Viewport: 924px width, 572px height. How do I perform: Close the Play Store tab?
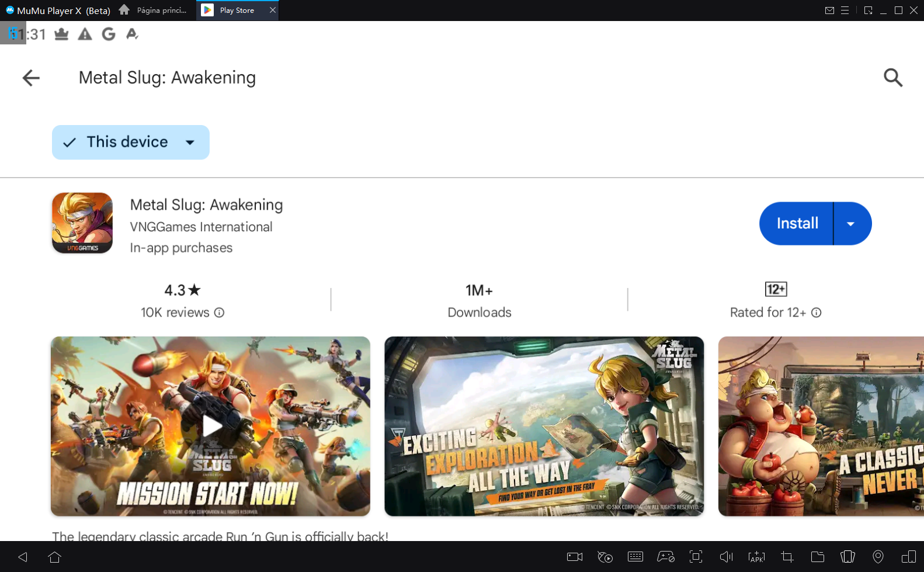pos(272,10)
